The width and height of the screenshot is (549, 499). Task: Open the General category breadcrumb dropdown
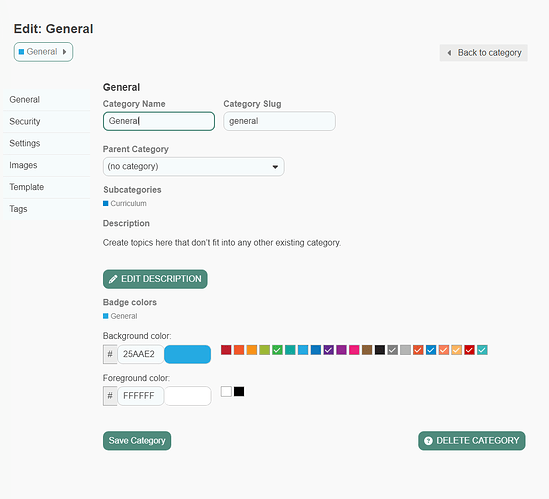coord(43,52)
